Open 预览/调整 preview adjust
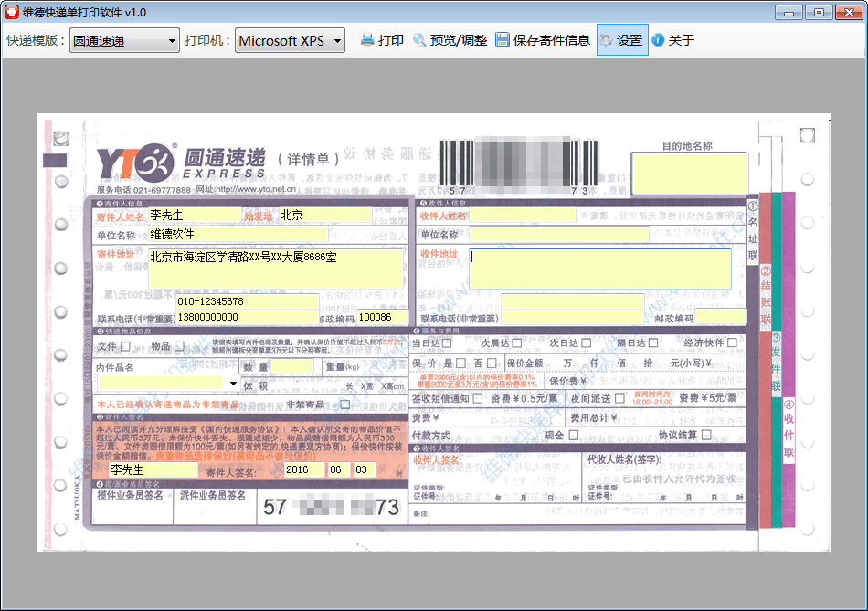 [450, 40]
